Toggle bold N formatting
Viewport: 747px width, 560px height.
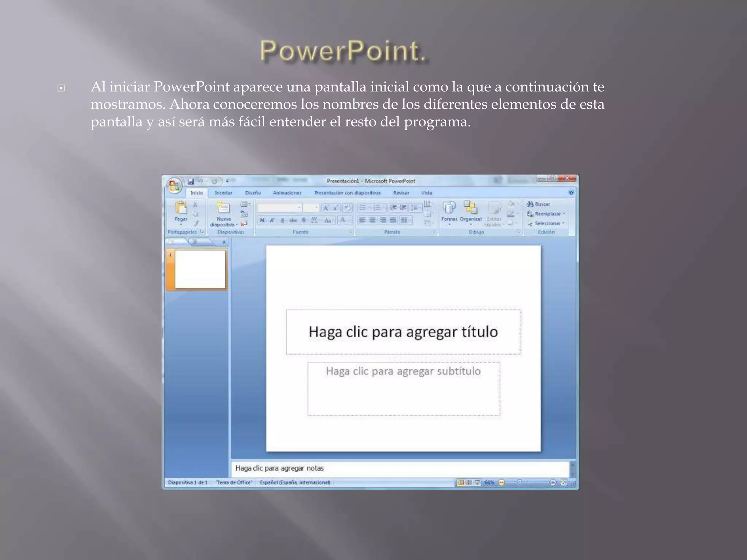[262, 220]
